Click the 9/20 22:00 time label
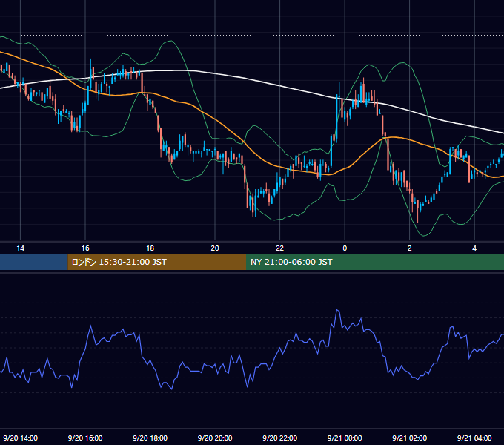Image resolution: width=504 pixels, height=445 pixels. tap(279, 438)
